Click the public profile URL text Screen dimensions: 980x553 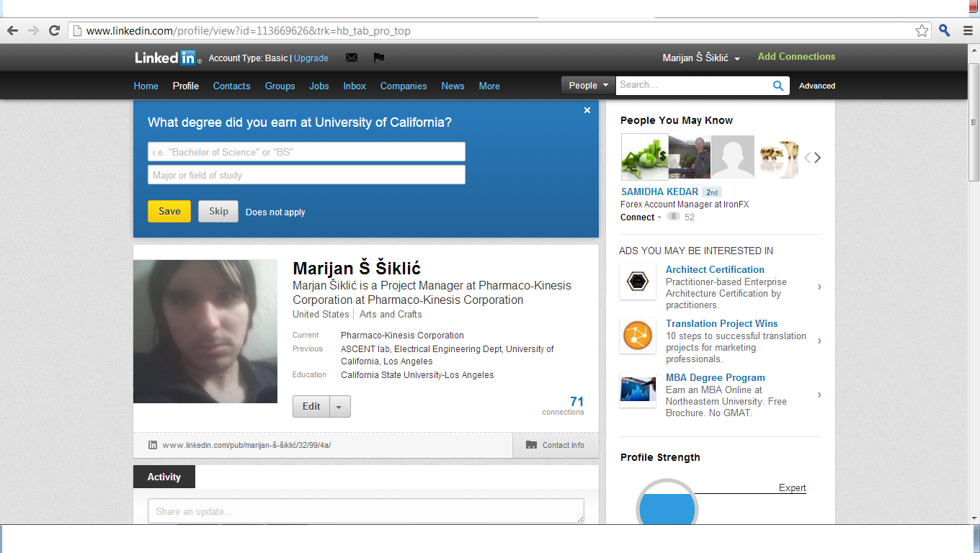coord(246,445)
